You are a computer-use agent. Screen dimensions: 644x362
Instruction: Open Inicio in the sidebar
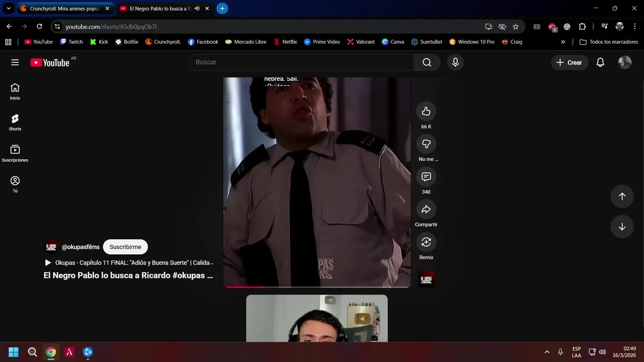coord(15,92)
